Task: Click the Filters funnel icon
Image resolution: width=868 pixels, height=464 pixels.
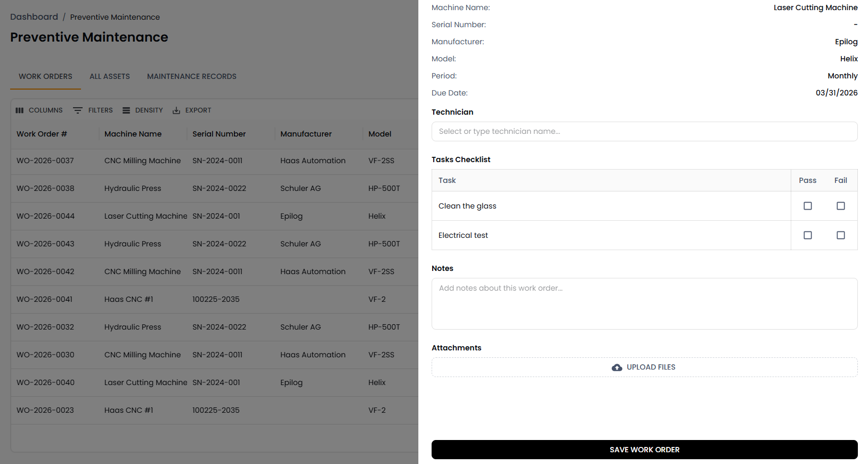Action: click(78, 110)
